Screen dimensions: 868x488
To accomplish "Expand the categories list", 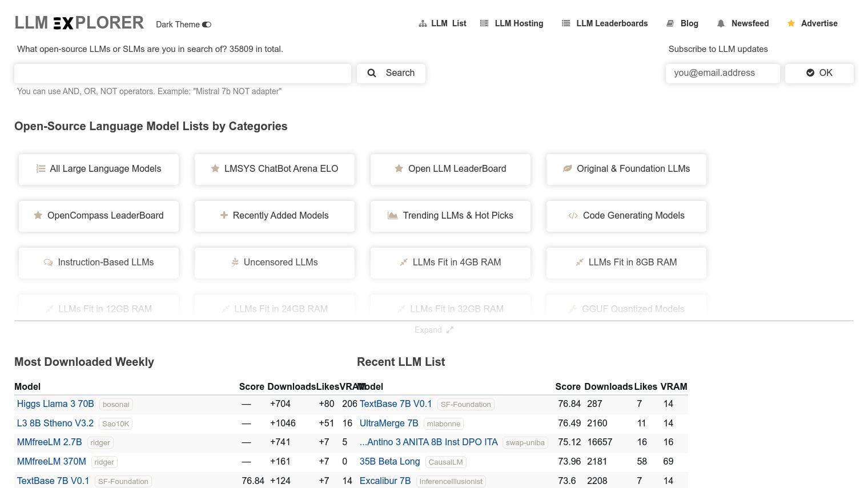I will 434,330.
